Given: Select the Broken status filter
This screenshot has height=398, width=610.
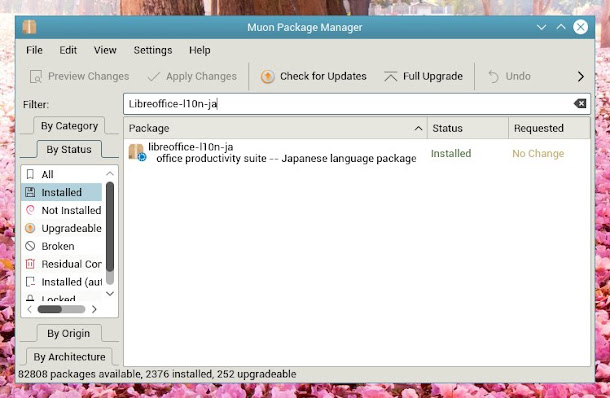Looking at the screenshot, I should [61, 246].
